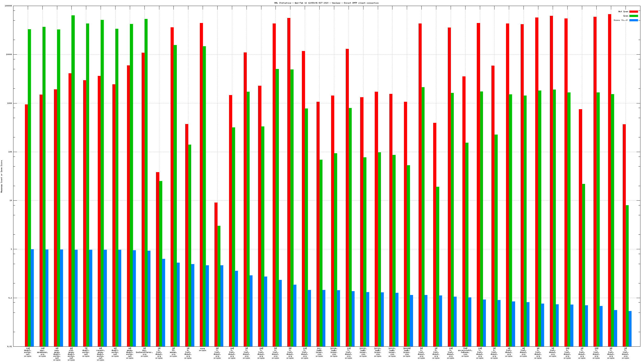Viewport: 644px width, 362px height.
Task: Click the 'none origin' x-axis label
Action: coord(202,349)
